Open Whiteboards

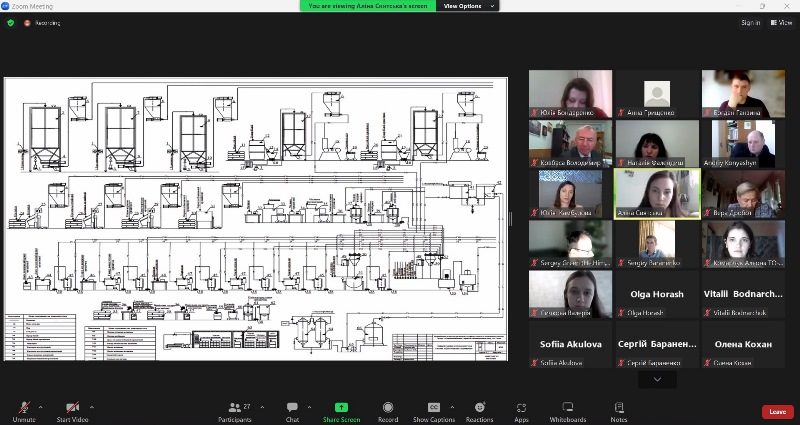(568, 411)
